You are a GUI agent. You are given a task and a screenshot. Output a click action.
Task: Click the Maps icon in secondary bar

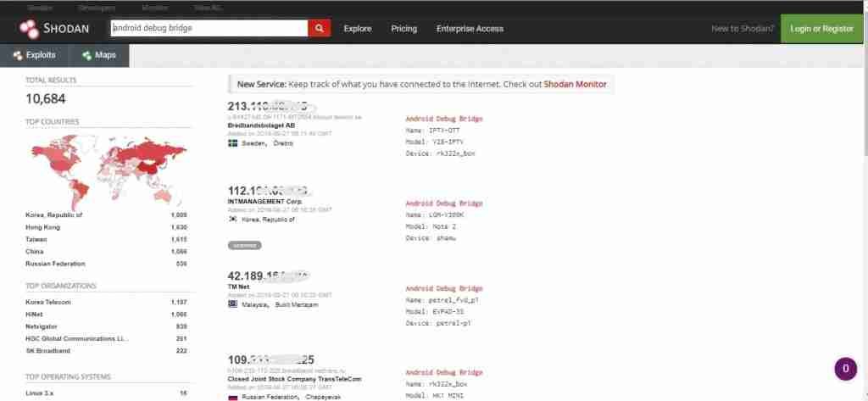86,55
